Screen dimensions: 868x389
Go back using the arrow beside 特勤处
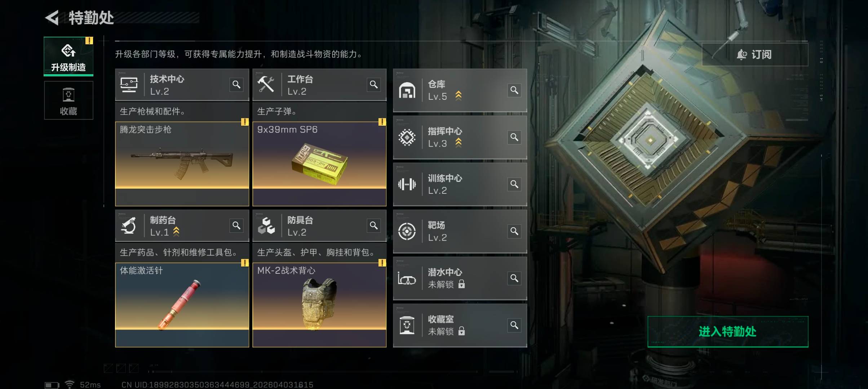pyautogui.click(x=53, y=18)
